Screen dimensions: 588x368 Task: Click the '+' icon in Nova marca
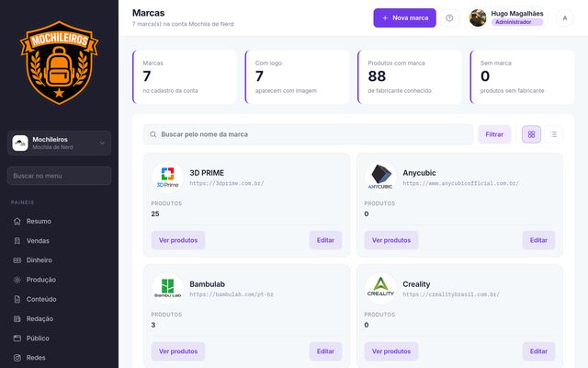[385, 17]
